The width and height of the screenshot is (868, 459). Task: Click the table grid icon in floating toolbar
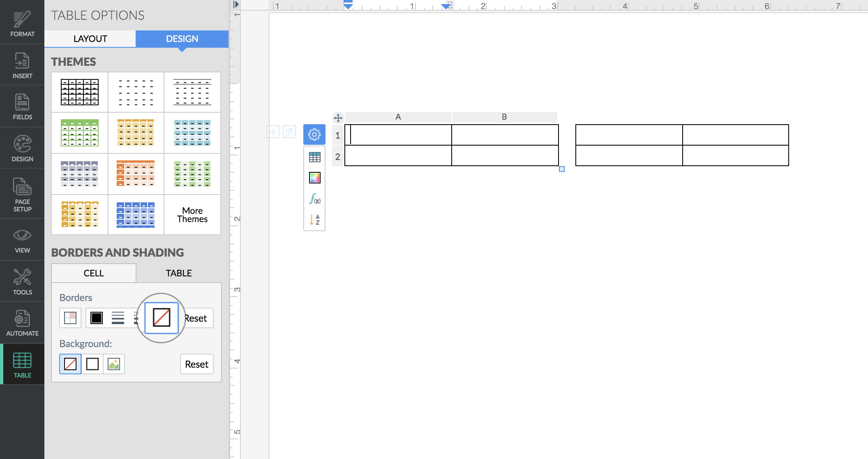(x=314, y=157)
